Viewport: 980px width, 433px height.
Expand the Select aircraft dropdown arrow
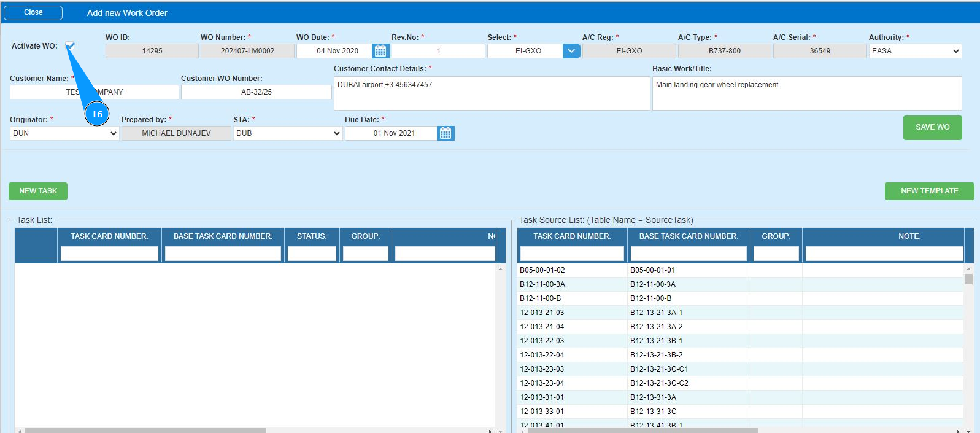pos(571,51)
